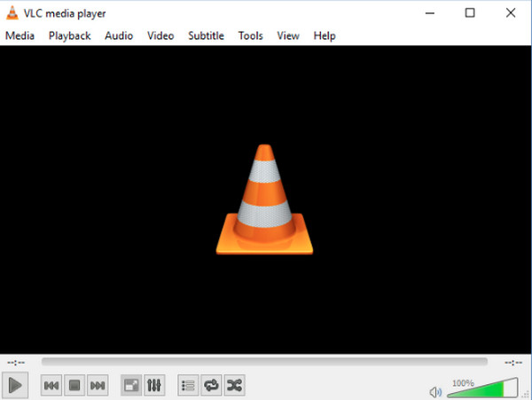Open the Media menu
Image resolution: width=532 pixels, height=400 pixels.
(x=20, y=35)
